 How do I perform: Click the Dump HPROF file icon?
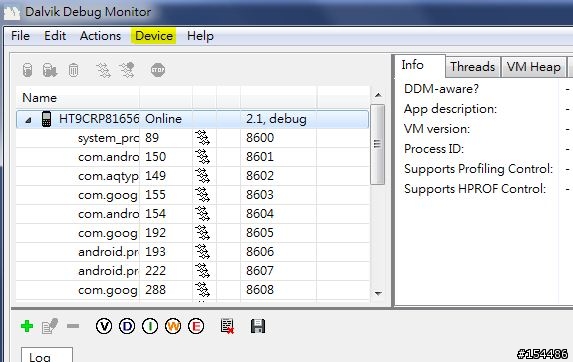point(50,70)
